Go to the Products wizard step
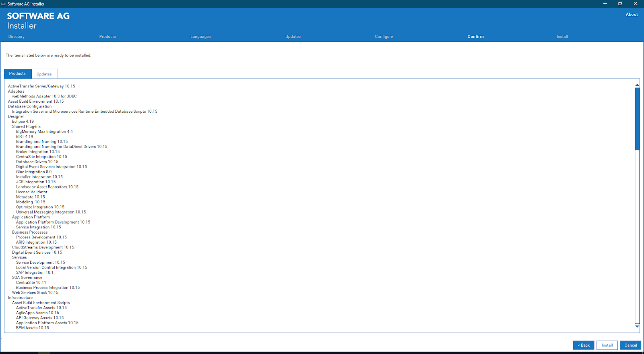 coord(107,37)
